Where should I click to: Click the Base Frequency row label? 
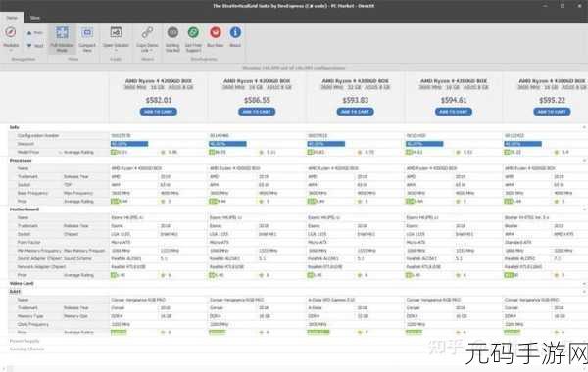(32, 193)
